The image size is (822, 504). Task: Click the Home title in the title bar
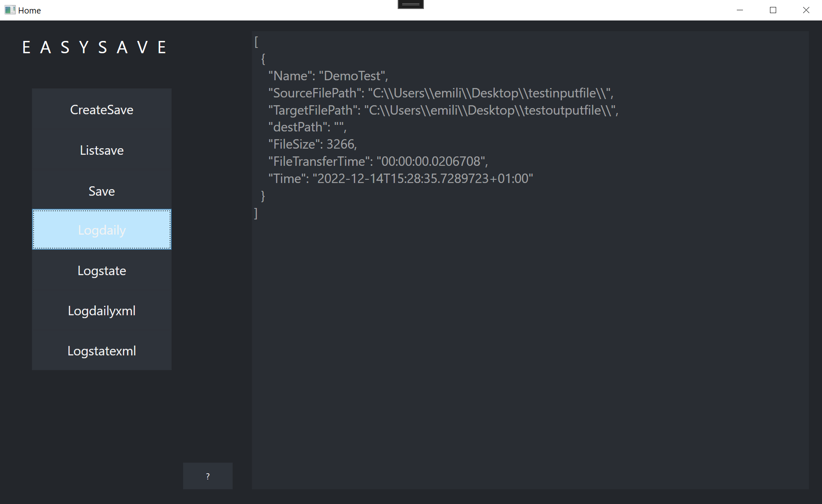pyautogui.click(x=31, y=10)
